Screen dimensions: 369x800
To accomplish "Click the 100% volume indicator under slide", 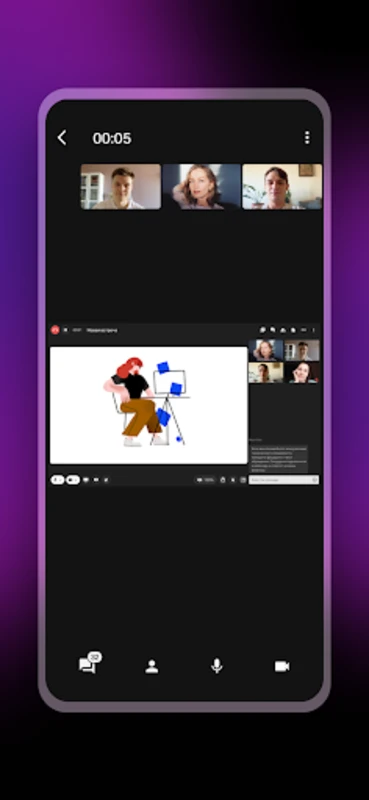I will [x=206, y=480].
